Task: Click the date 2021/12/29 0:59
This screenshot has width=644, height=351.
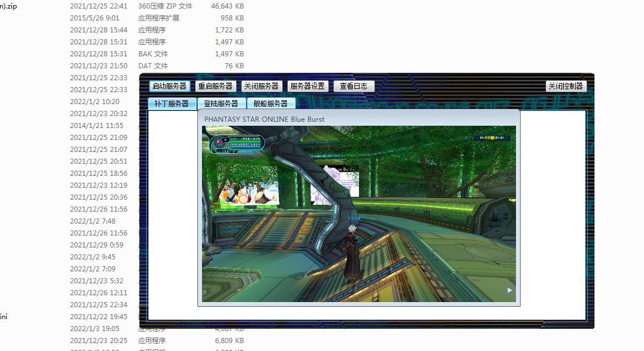Action: pyautogui.click(x=97, y=245)
